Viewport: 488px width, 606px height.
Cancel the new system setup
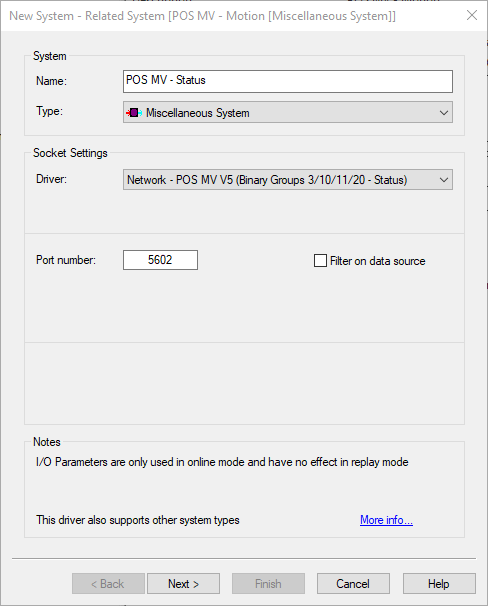pos(353,584)
